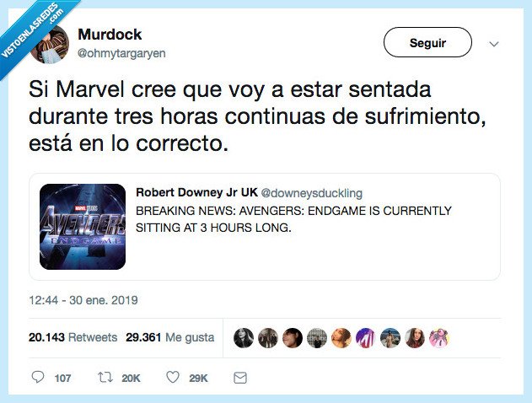This screenshot has height=403, width=532.
Task: Open the quoted BREAKING NEWS tweet text
Action: 293,219
